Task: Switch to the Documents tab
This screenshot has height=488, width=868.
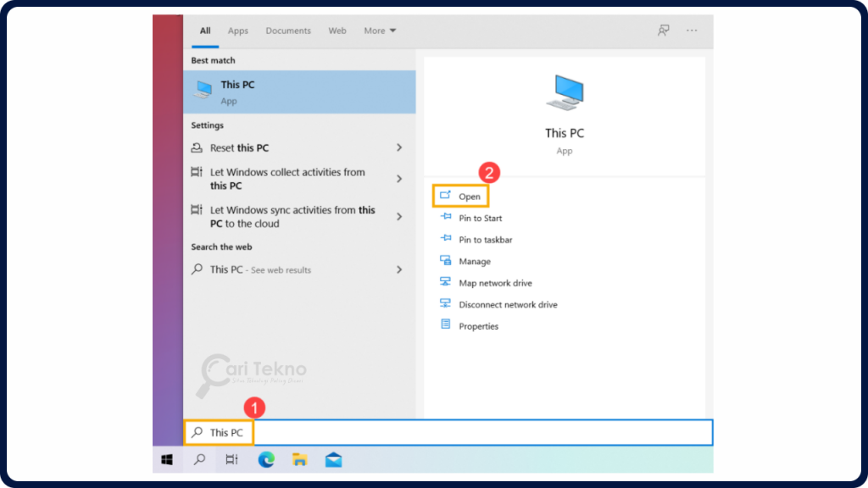Action: point(287,30)
